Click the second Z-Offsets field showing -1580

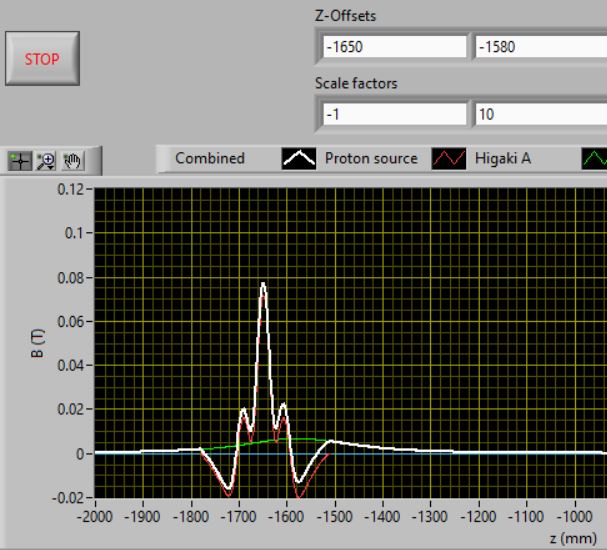tap(540, 47)
